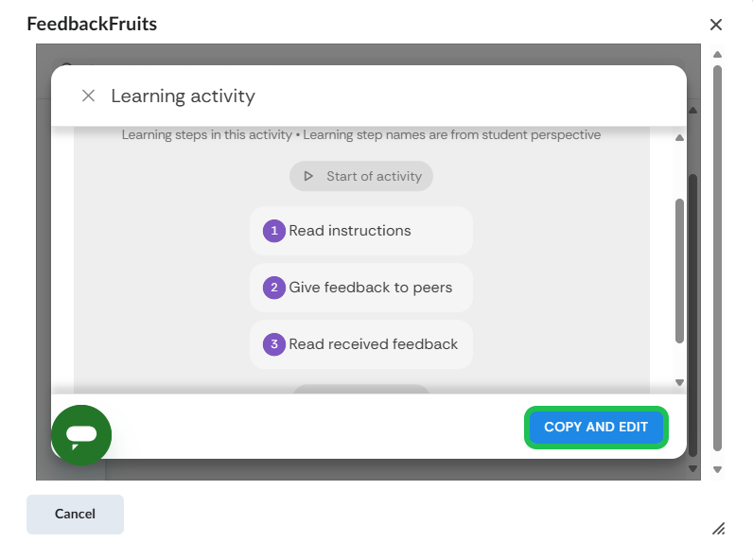753x560 pixels.
Task: Select the Give feedback to peers text
Action: 371,288
